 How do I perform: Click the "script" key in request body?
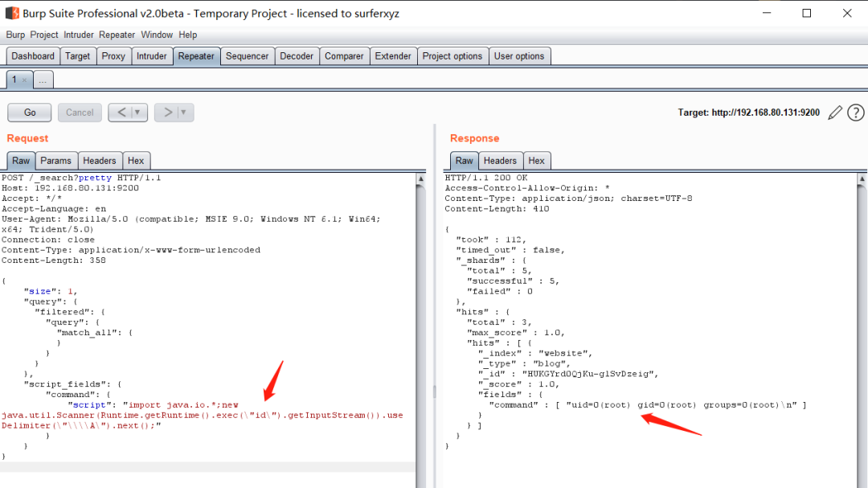click(89, 405)
